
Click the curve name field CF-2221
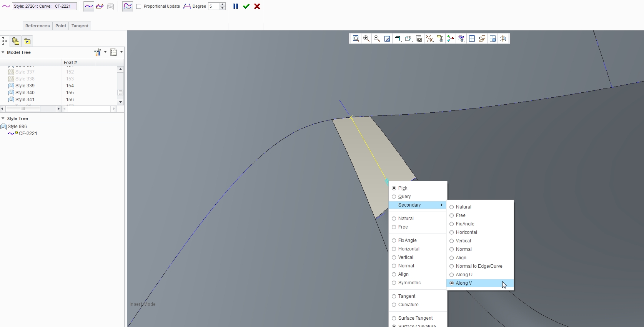click(44, 6)
